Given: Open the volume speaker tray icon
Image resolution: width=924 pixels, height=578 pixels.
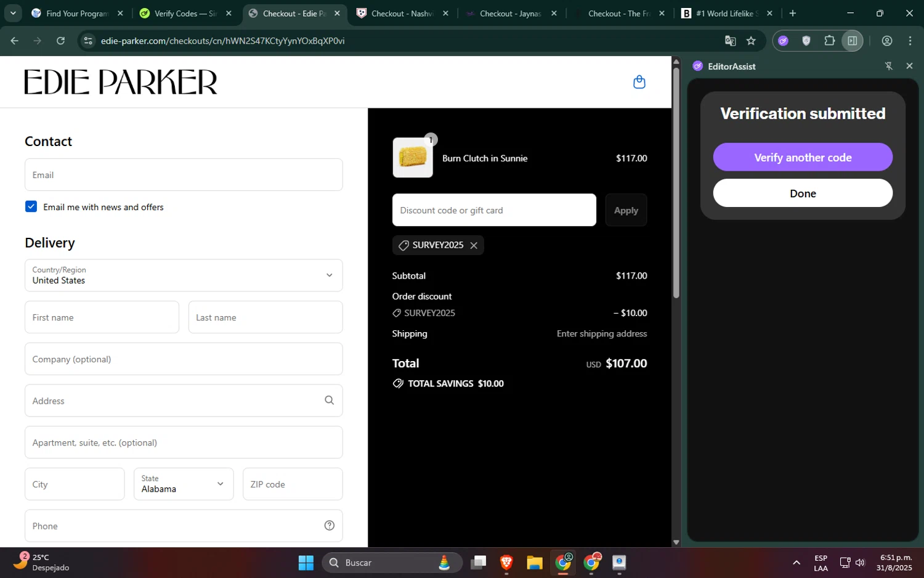Looking at the screenshot, I should [x=861, y=563].
